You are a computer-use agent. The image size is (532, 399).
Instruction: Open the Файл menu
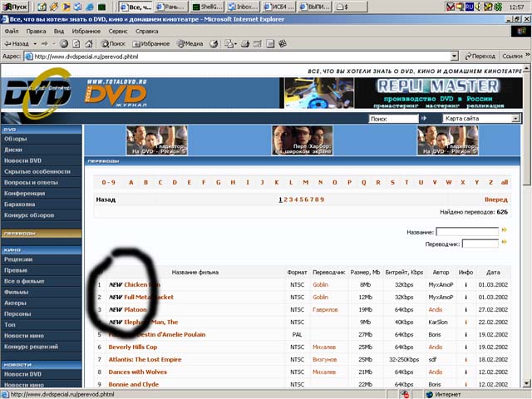point(12,32)
